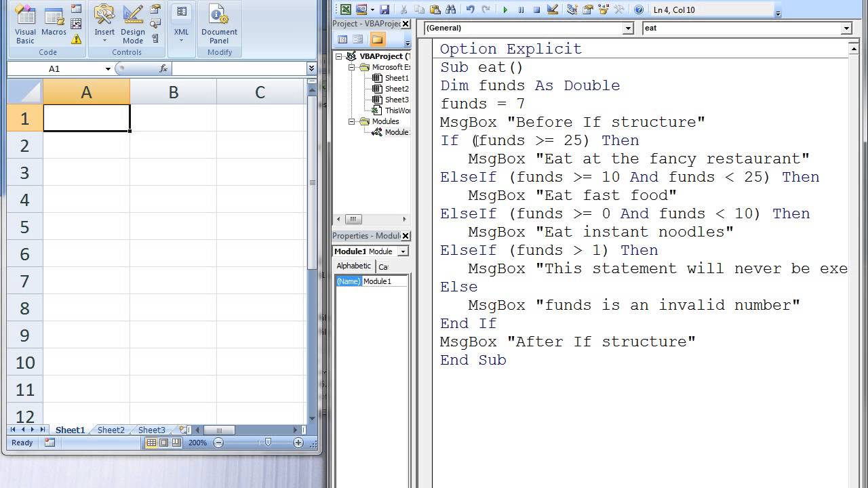Switch to Page Layout view in status bar
The height and width of the screenshot is (488, 868).
click(163, 443)
